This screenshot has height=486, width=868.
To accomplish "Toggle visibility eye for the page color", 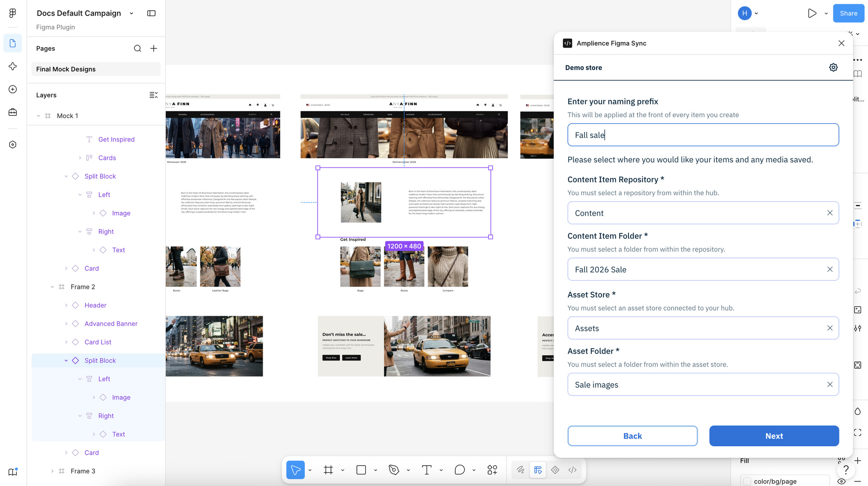I will point(842,481).
